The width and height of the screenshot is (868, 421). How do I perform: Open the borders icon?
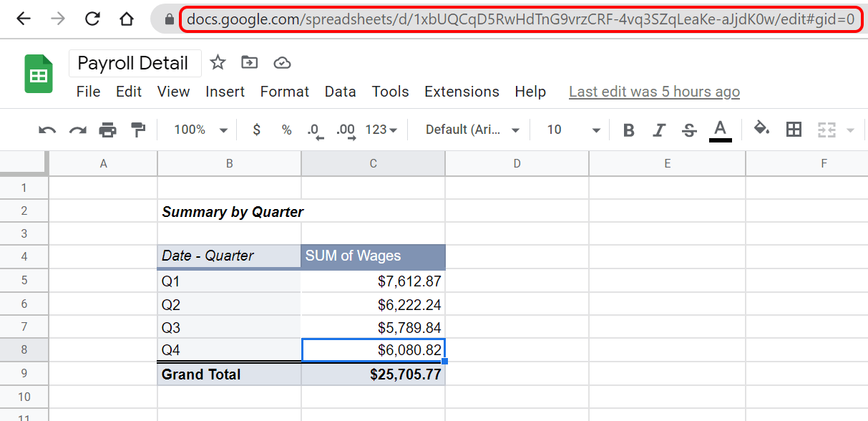[x=793, y=130]
